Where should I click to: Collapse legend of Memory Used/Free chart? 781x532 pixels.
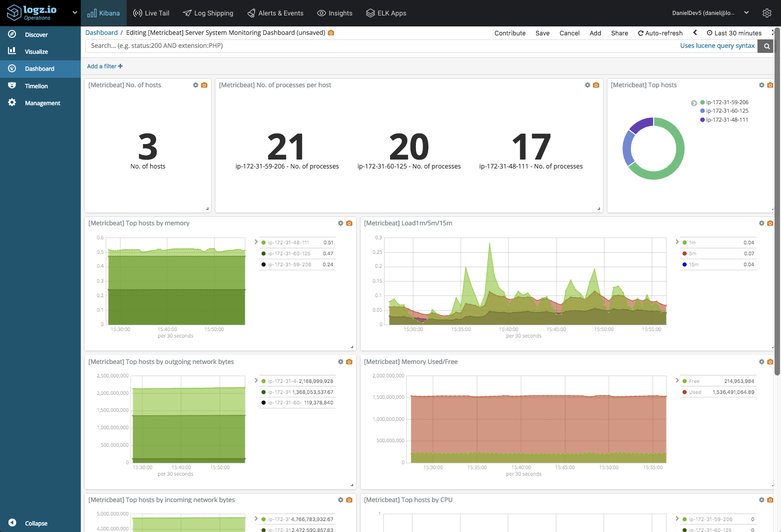tap(677, 380)
